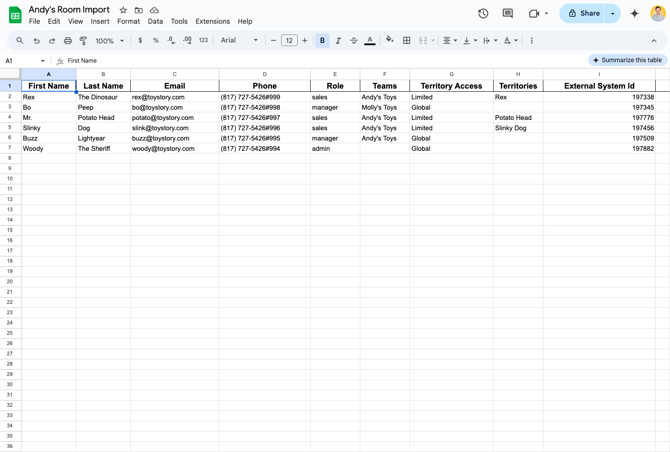Open the search menus magnifier
670x452 pixels.
coord(20,41)
